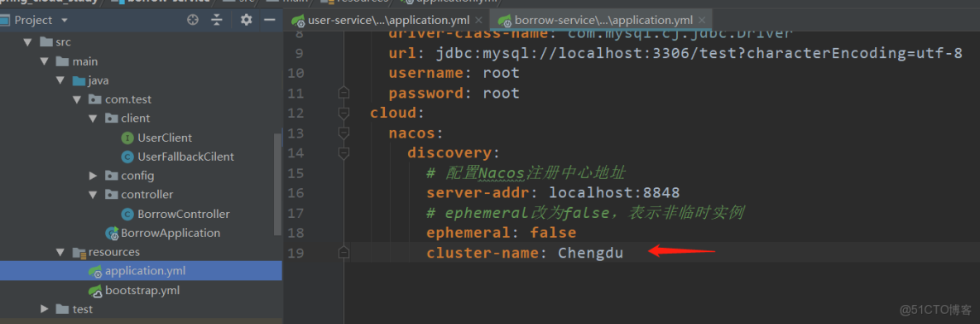The image size is (980, 324).
Task: Switch to user-service application.yml tab
Action: click(382, 20)
